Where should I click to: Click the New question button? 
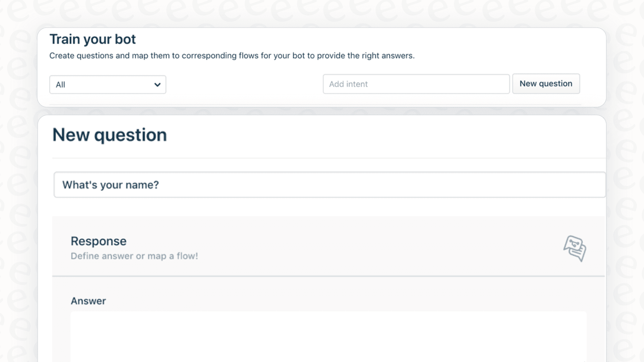point(546,84)
